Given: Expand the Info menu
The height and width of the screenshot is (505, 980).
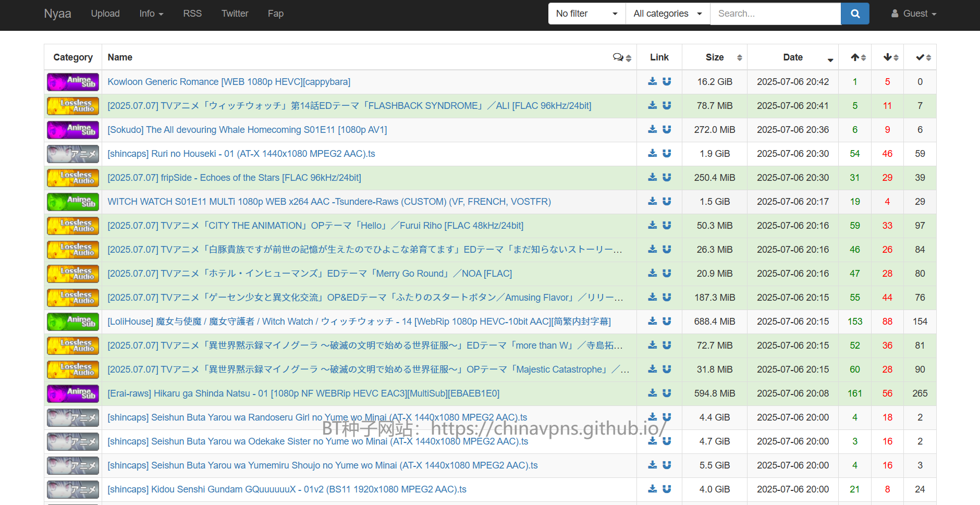Looking at the screenshot, I should [151, 14].
